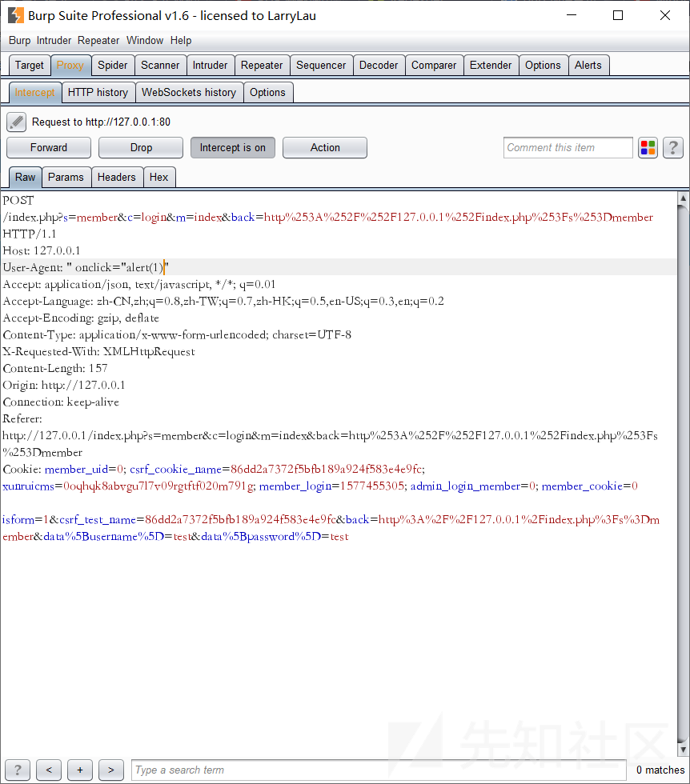The image size is (690, 784).
Task: Switch to the Comparer tab
Action: click(x=434, y=66)
